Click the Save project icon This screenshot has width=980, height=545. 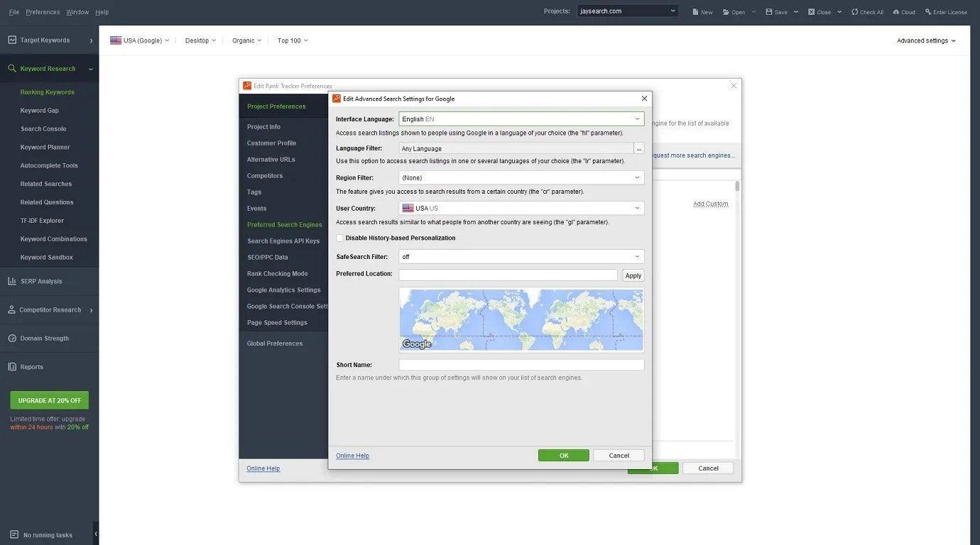pos(769,12)
